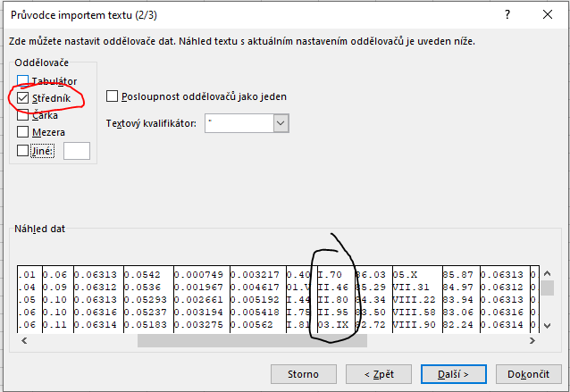Toggle Posloupnost oddělovačů jako jeden
The image size is (570, 392).
(113, 96)
